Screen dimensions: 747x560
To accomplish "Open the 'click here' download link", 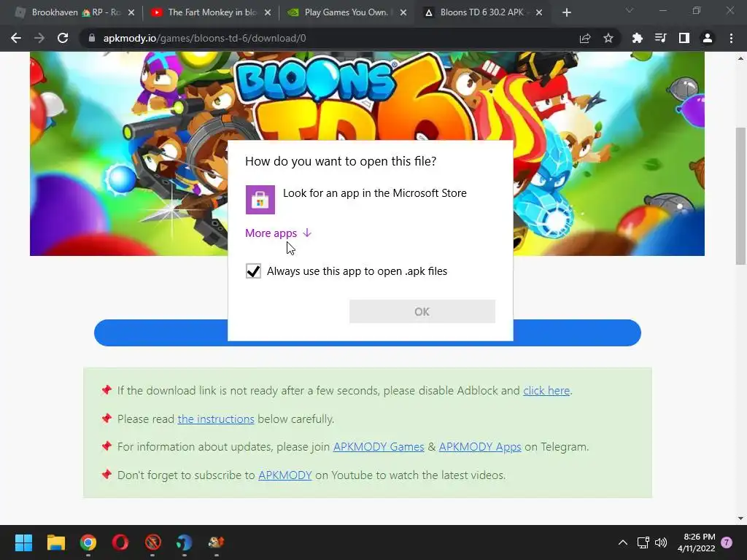I will pos(546,391).
